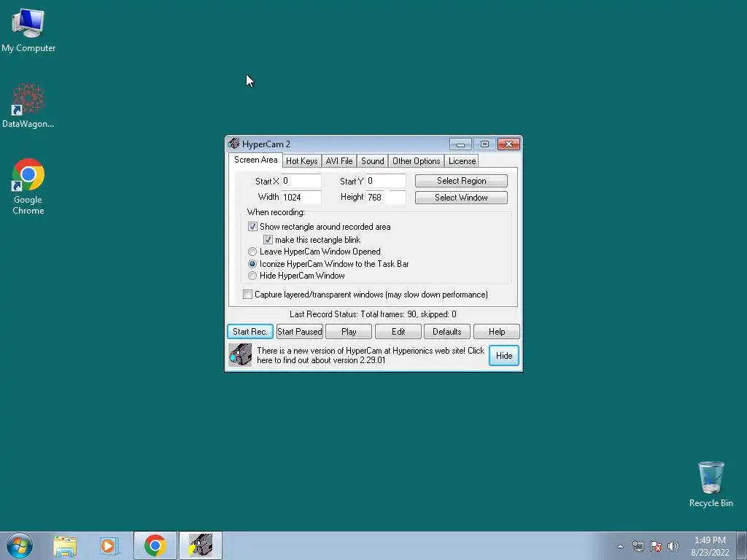Switch to the Screen Area tab
The height and width of the screenshot is (560, 747).
(256, 160)
